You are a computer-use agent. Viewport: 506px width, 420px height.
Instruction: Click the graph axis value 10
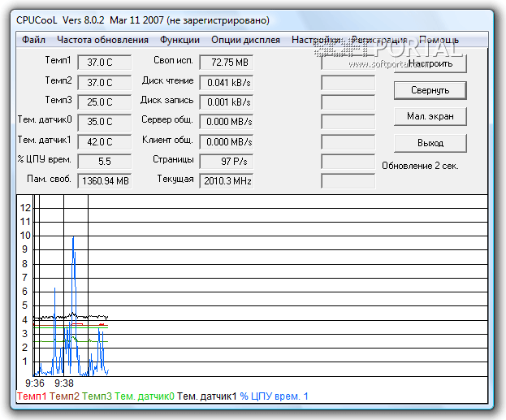(25, 236)
